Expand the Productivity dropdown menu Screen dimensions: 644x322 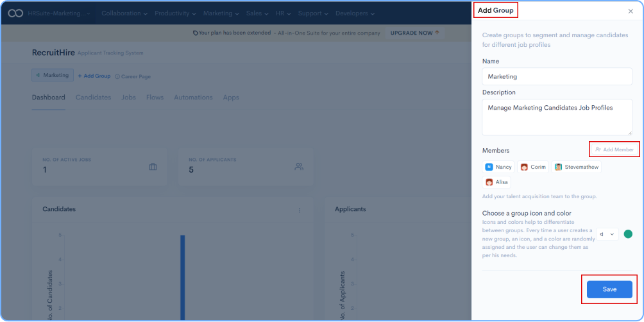point(176,13)
